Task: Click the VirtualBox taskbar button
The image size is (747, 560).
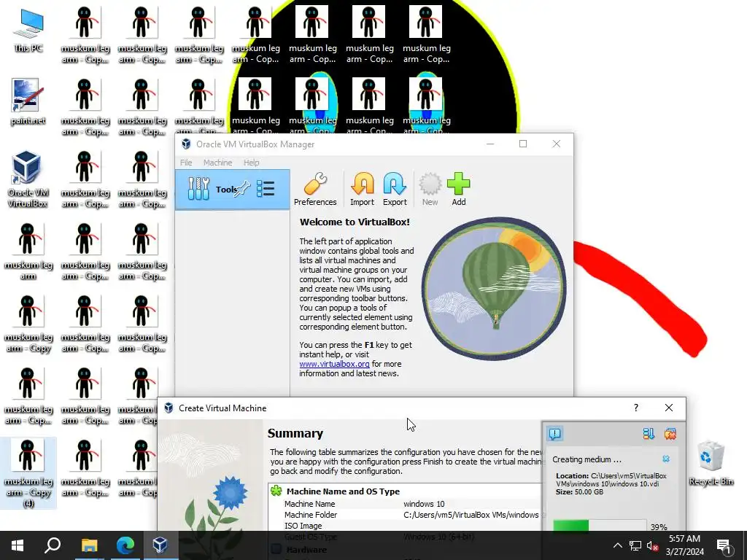Action: (x=160, y=545)
